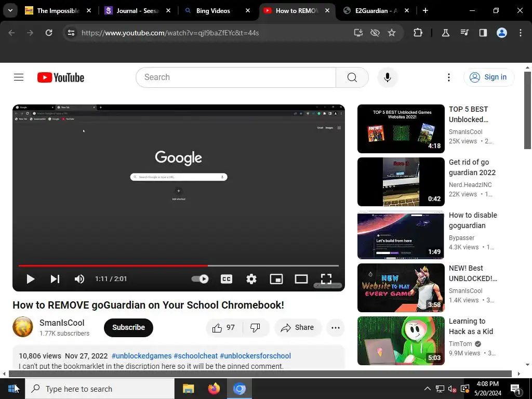
Task: Open browser extensions puzzle icon
Action: click(x=418, y=33)
